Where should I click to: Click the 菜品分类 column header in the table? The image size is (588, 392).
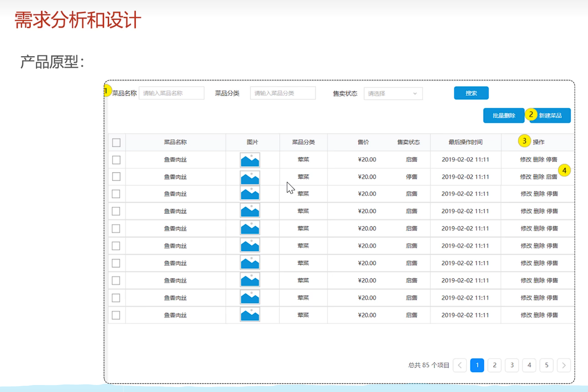tap(303, 142)
